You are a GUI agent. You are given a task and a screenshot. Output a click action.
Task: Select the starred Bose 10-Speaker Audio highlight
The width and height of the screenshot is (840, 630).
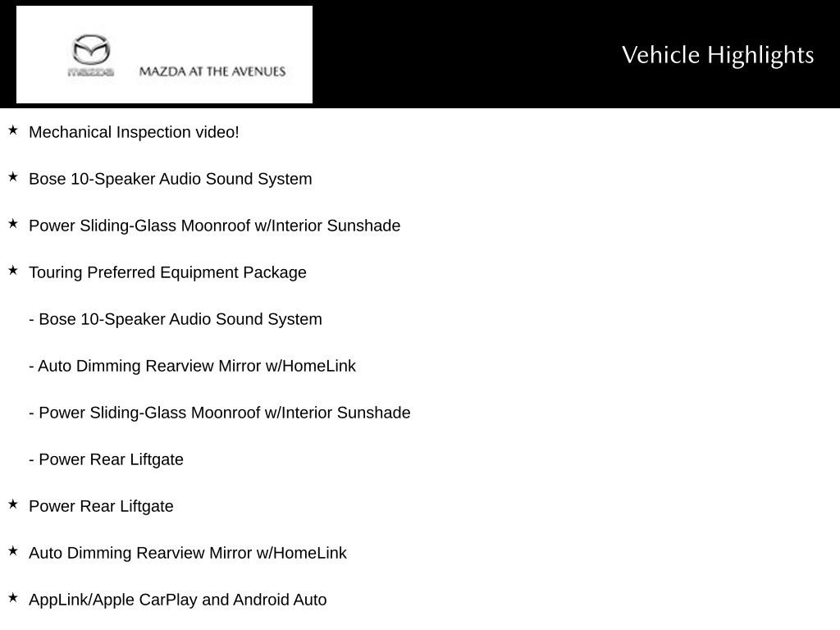[x=171, y=178]
